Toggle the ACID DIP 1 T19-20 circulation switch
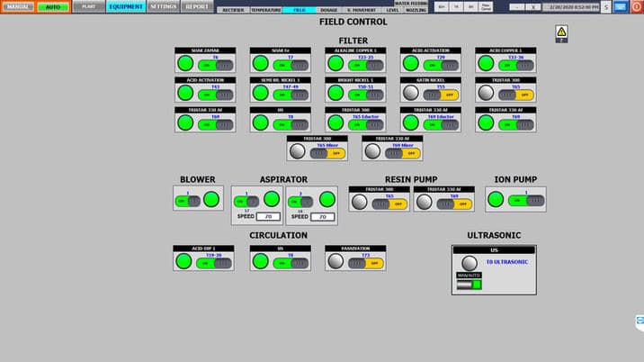Screen dimensions: 644x362 214,263
